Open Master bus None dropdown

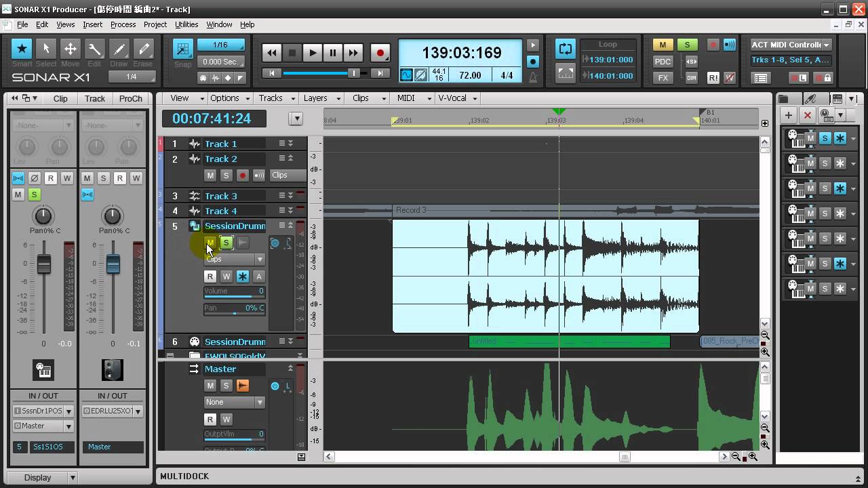pos(235,402)
